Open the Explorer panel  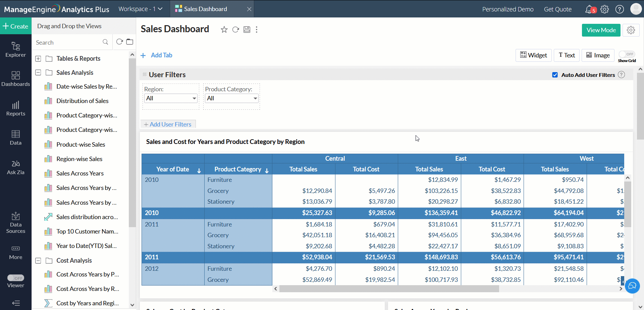[15, 50]
